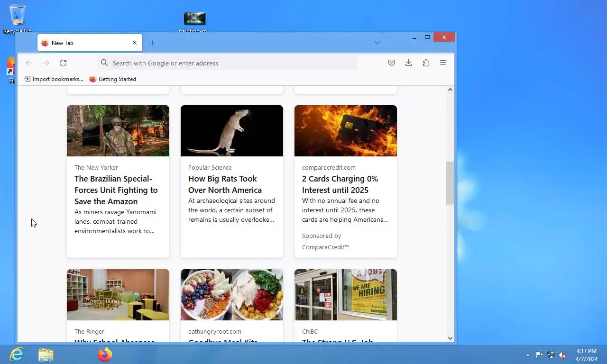
Task: Open 2 Cards Charging 0% Interest link
Action: [340, 184]
